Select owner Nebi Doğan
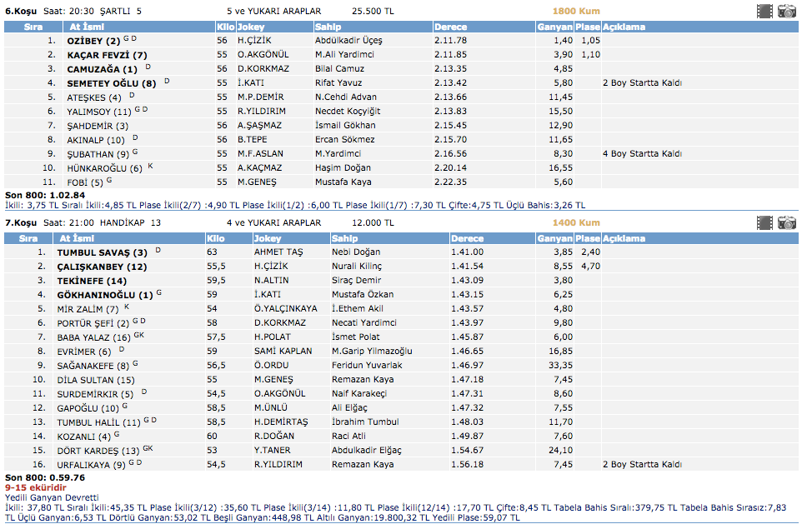Viewport: 812px width, 524px height. (356, 252)
